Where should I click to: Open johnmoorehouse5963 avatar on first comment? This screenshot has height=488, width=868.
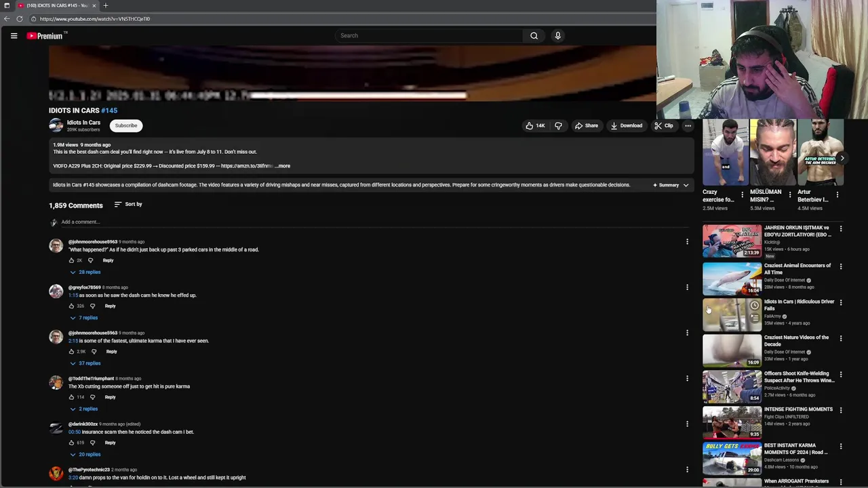(x=56, y=245)
